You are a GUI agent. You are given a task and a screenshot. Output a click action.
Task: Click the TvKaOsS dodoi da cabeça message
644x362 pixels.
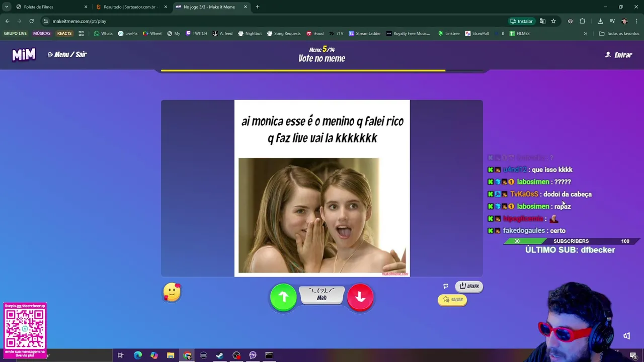pos(540,194)
